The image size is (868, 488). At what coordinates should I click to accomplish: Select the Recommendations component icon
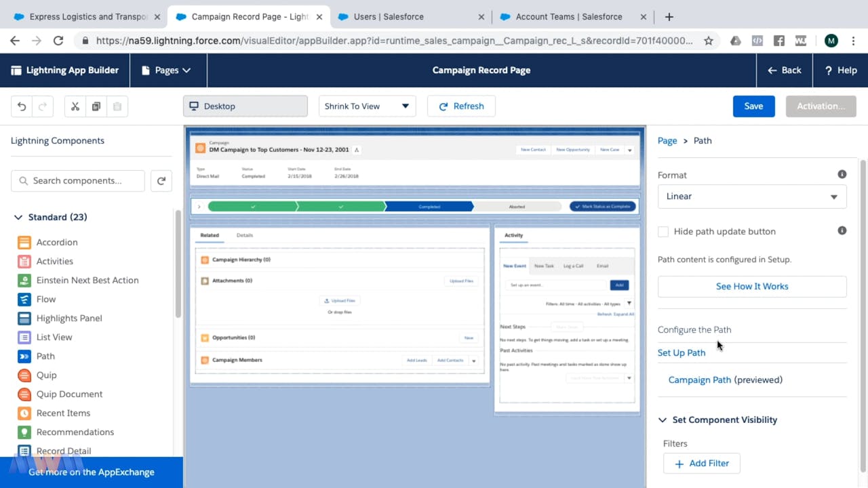(24, 432)
